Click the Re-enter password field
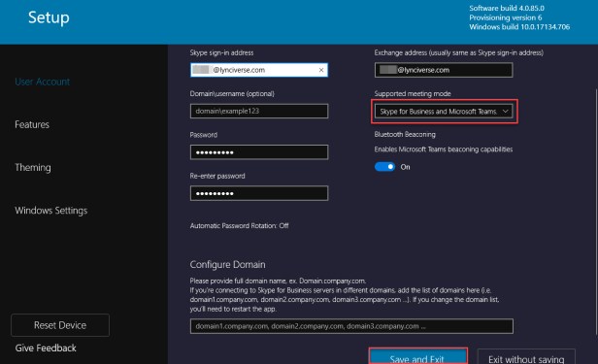The height and width of the screenshot is (364, 598). point(259,193)
